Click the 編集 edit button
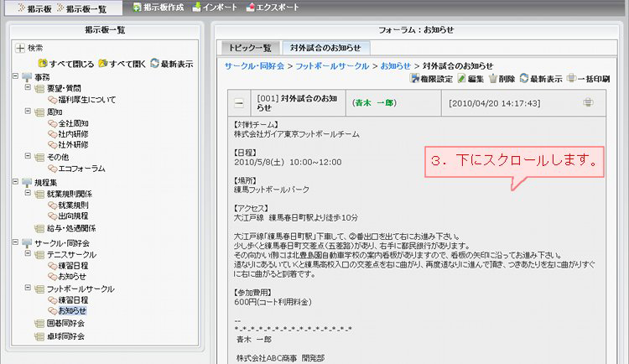Viewport: 629px width, 364px height. click(x=471, y=79)
